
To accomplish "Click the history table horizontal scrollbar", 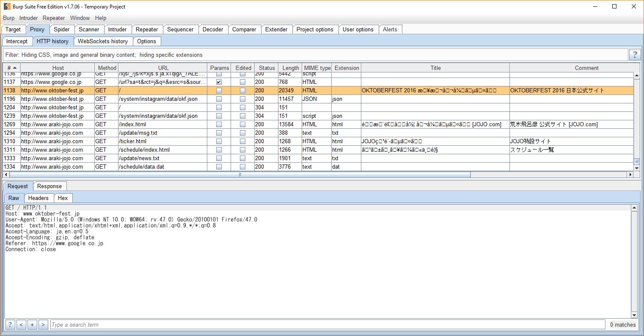I will point(240,175).
